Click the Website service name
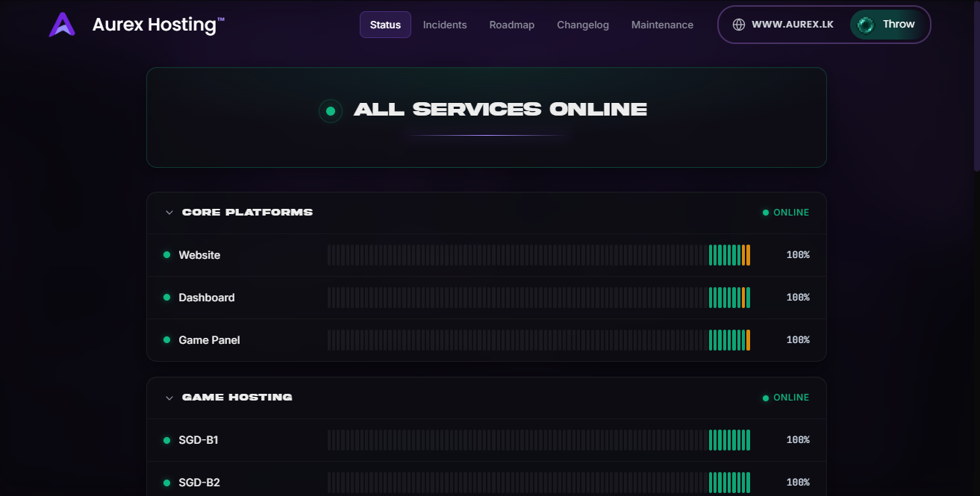Viewport: 980px width, 496px height. (199, 255)
